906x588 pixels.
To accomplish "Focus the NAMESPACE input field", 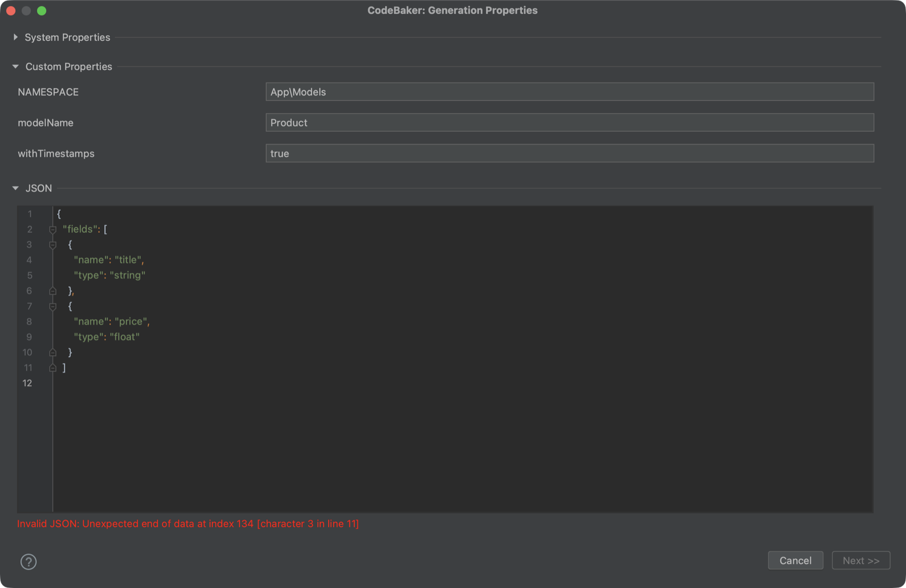I will [x=570, y=92].
